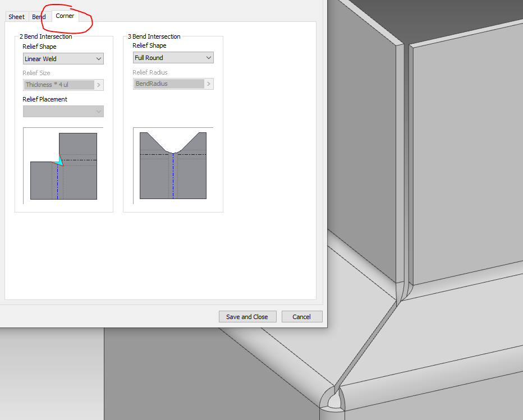Click the Cancel button

pos(302,316)
